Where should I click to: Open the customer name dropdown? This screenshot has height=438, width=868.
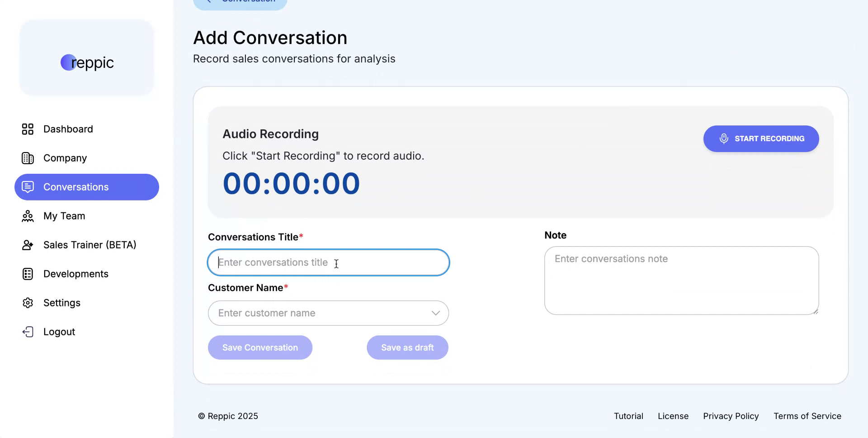(x=435, y=313)
